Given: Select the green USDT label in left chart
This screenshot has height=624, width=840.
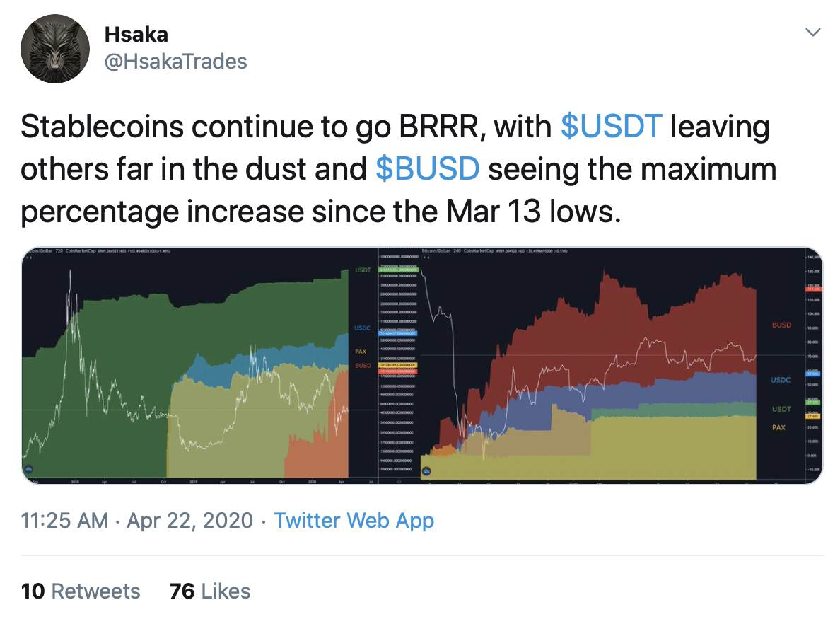Looking at the screenshot, I should (363, 270).
